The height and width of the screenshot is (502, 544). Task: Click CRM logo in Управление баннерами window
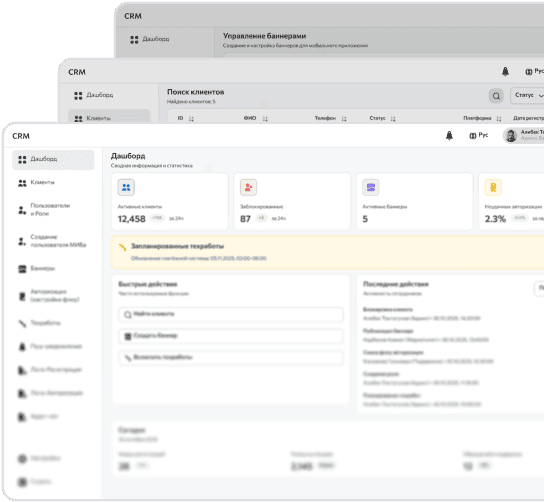pyautogui.click(x=133, y=16)
